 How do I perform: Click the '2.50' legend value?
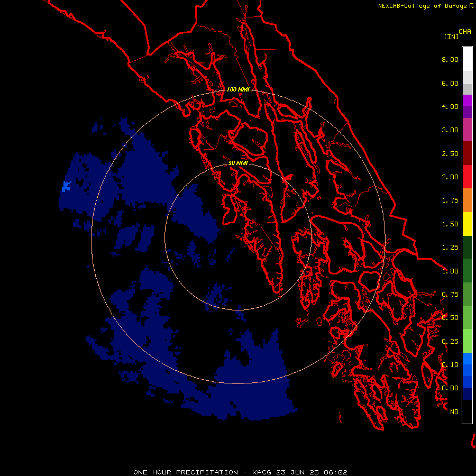coord(450,153)
